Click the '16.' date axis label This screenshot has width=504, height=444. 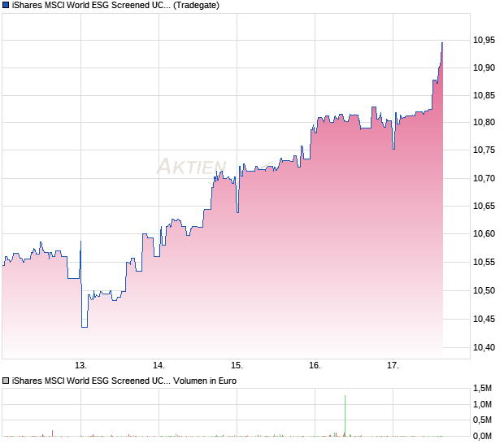click(315, 366)
